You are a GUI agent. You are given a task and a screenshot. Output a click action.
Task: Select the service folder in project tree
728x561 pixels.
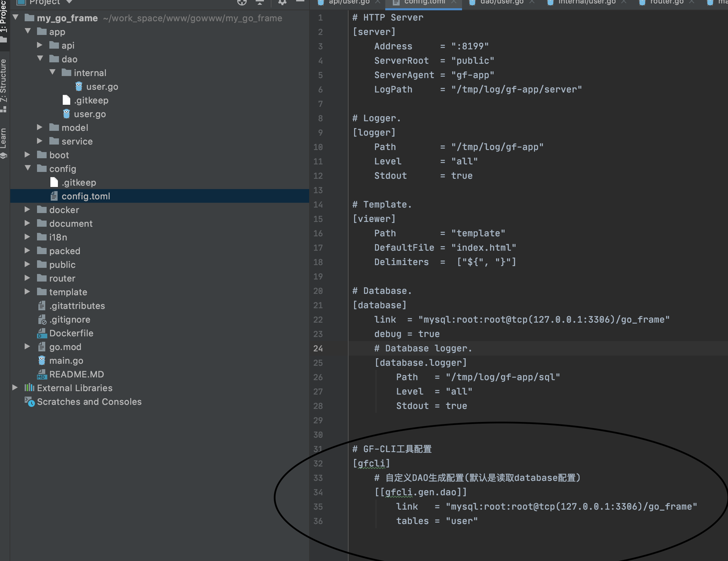click(x=77, y=141)
